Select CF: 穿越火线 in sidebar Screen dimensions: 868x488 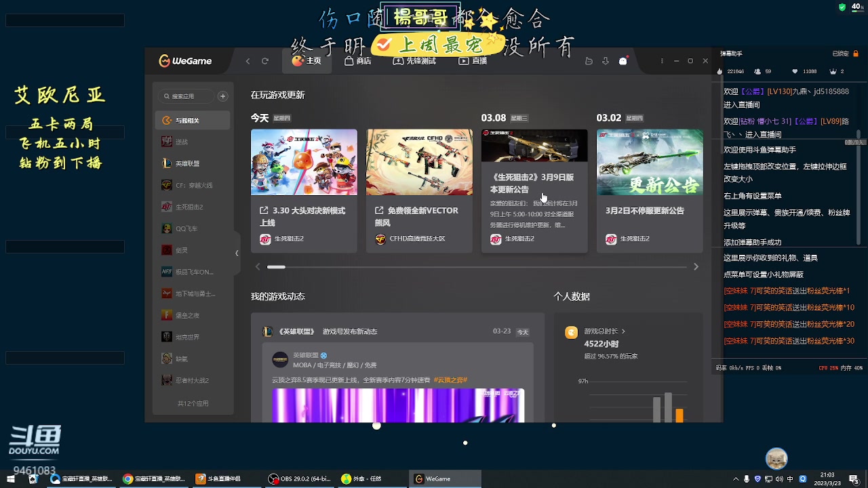[193, 185]
